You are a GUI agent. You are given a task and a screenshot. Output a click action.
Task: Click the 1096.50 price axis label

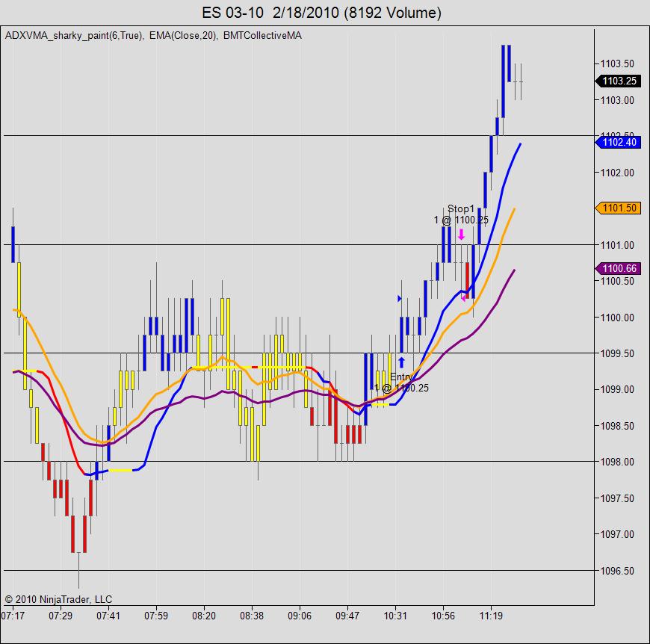617,571
